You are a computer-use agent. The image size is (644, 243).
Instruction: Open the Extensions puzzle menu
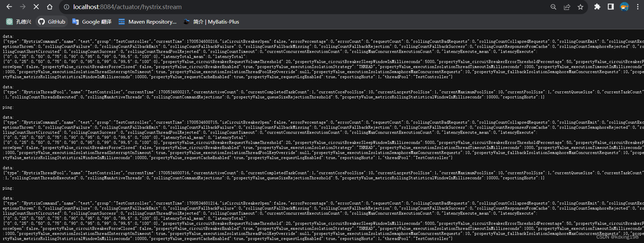tap(597, 7)
